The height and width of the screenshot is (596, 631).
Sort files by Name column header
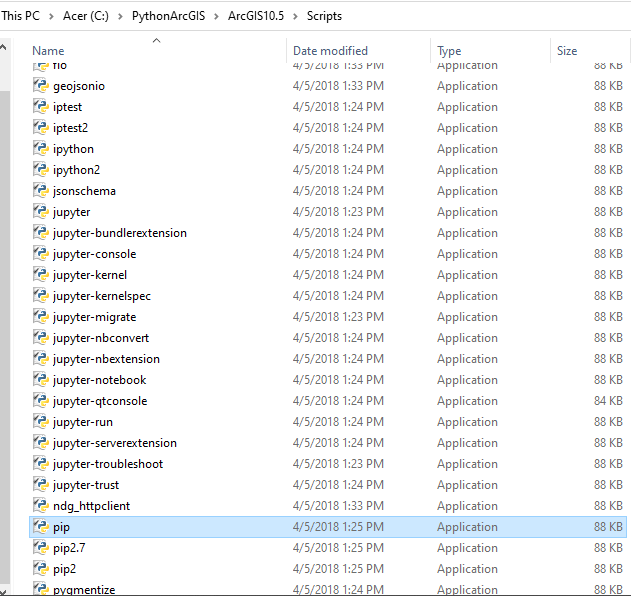[x=48, y=51]
